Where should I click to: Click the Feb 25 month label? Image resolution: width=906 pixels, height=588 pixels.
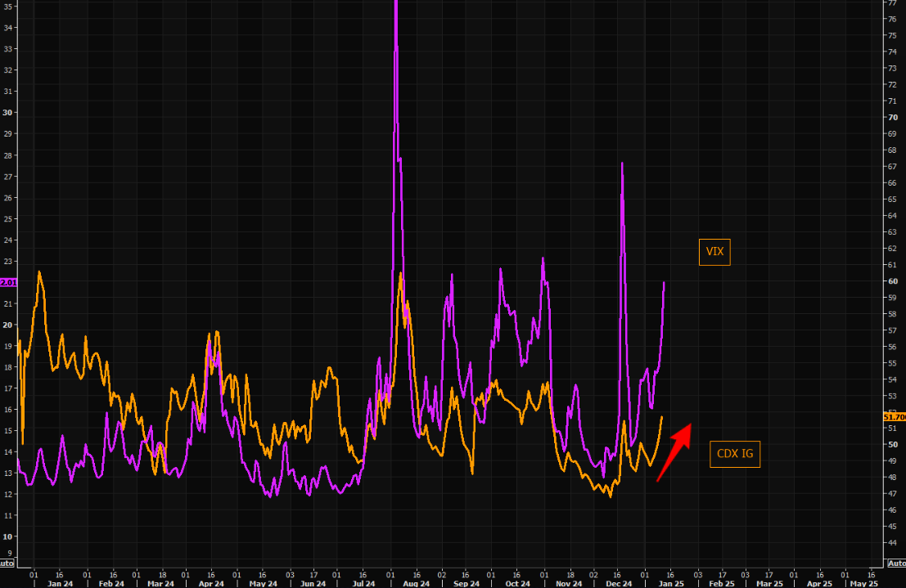[722, 583]
